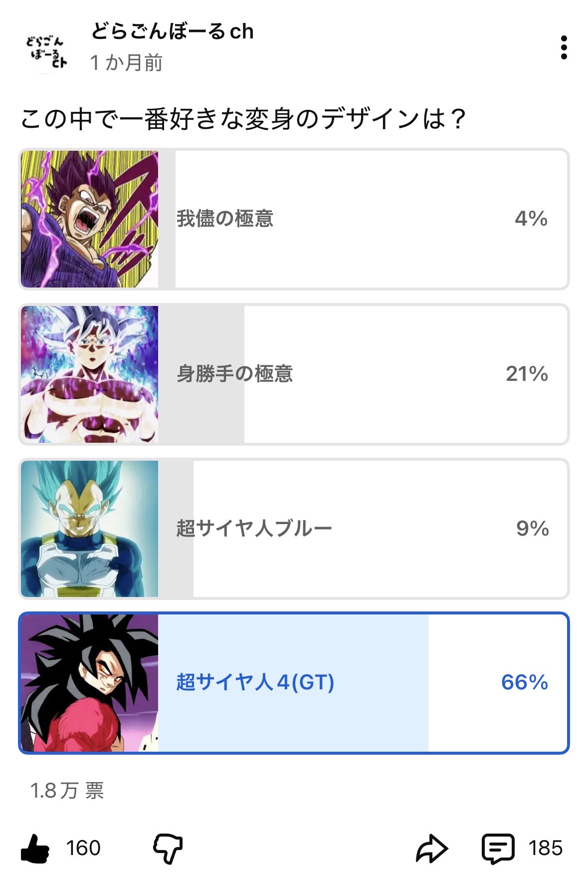Tap the Ultra Ego Vegeta thumbnail
This screenshot has width=588, height=876.
click(x=90, y=219)
